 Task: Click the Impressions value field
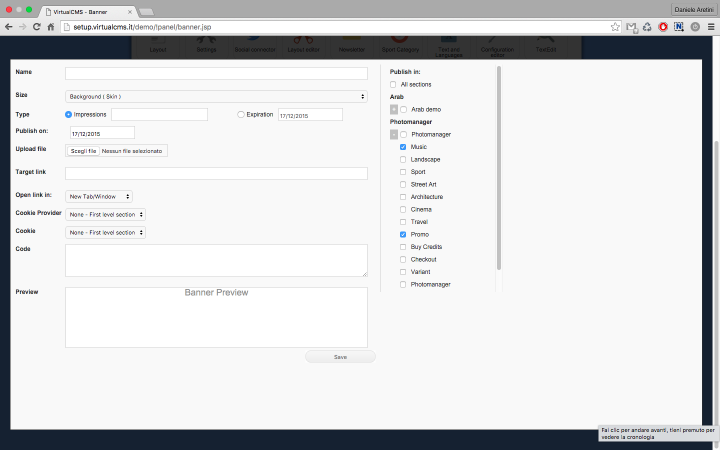159,114
